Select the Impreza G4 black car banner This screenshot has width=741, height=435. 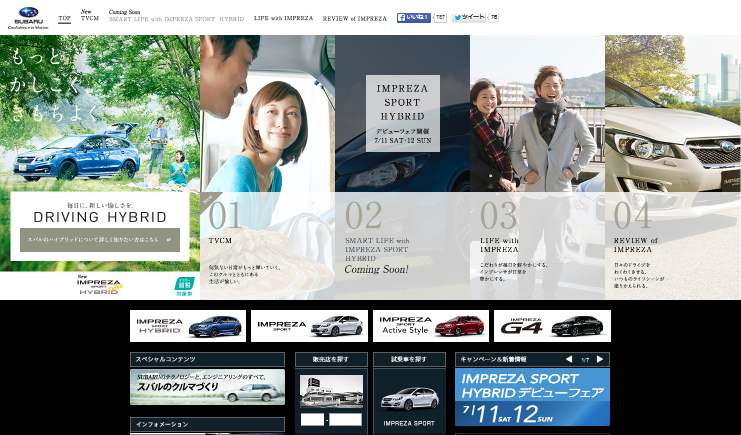pos(552,326)
